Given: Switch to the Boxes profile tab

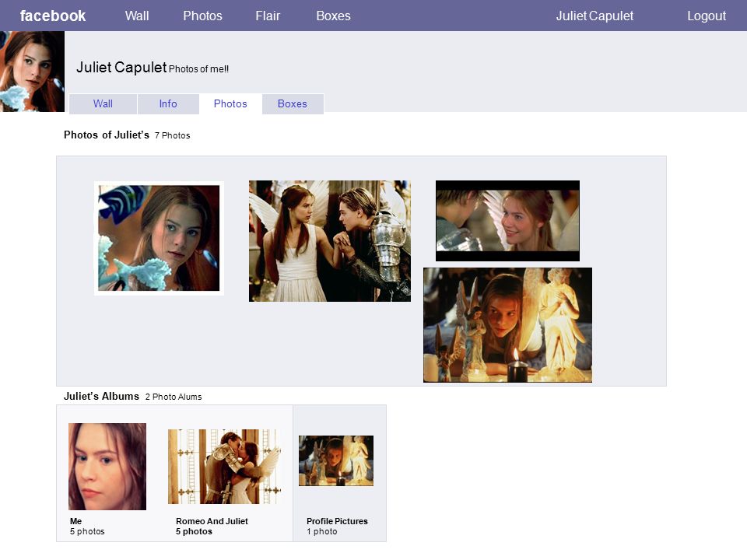Looking at the screenshot, I should 293,103.
